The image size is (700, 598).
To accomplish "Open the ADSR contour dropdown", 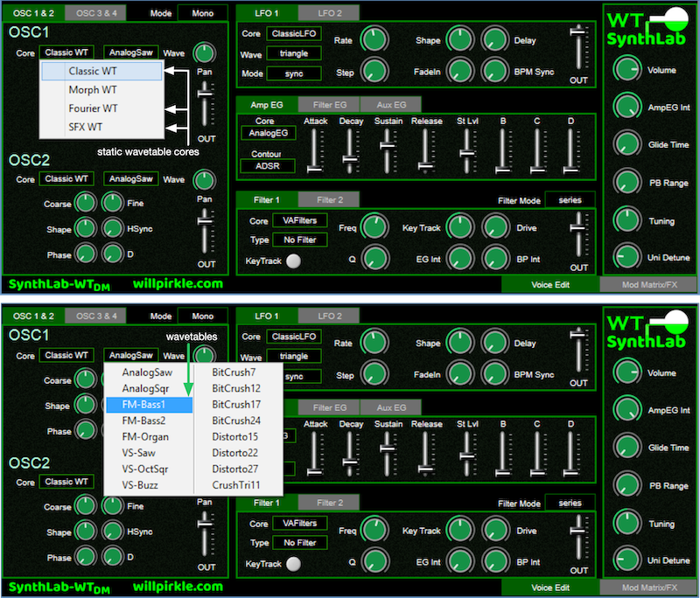I will click(x=268, y=166).
